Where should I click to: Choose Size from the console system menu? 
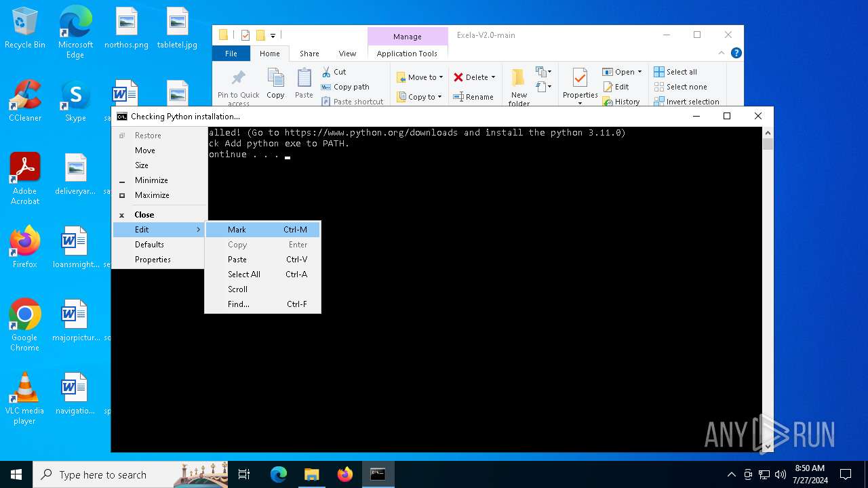[159, 165]
